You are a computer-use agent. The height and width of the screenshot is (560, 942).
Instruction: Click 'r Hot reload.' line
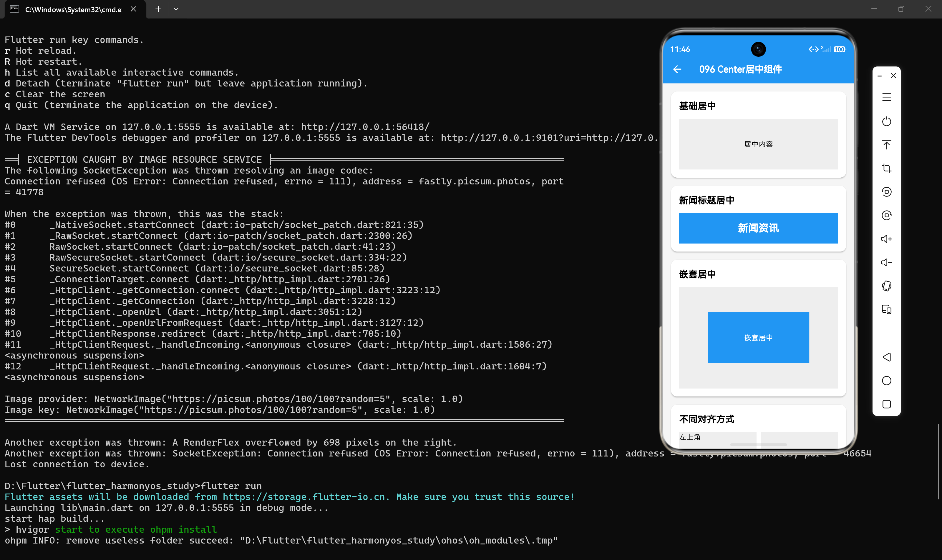40,51
